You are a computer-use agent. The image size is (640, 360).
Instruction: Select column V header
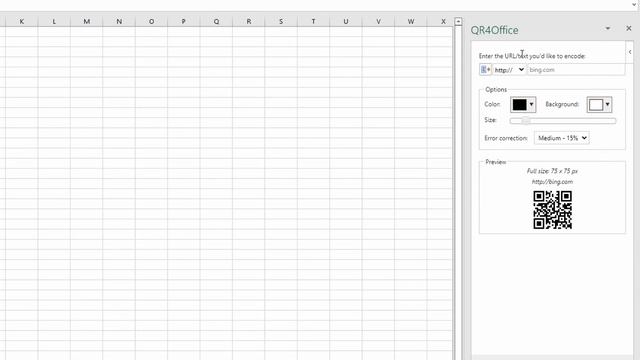[378, 21]
